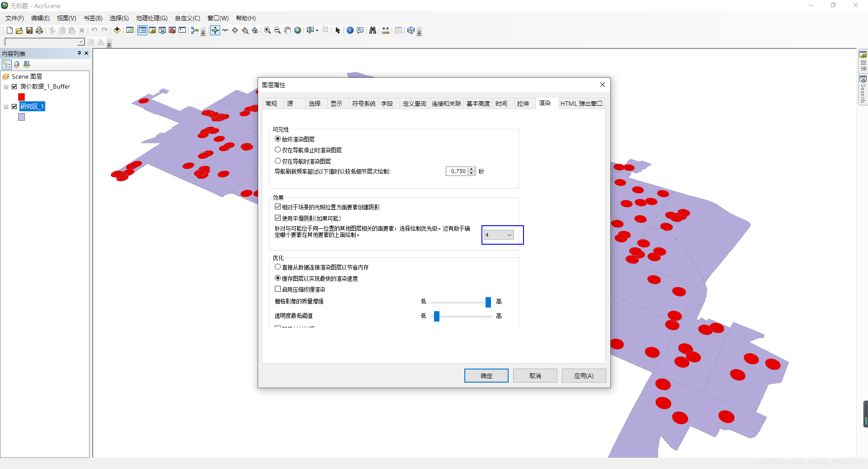Select the Navigate tool
The width and height of the screenshot is (868, 469).
click(x=215, y=30)
